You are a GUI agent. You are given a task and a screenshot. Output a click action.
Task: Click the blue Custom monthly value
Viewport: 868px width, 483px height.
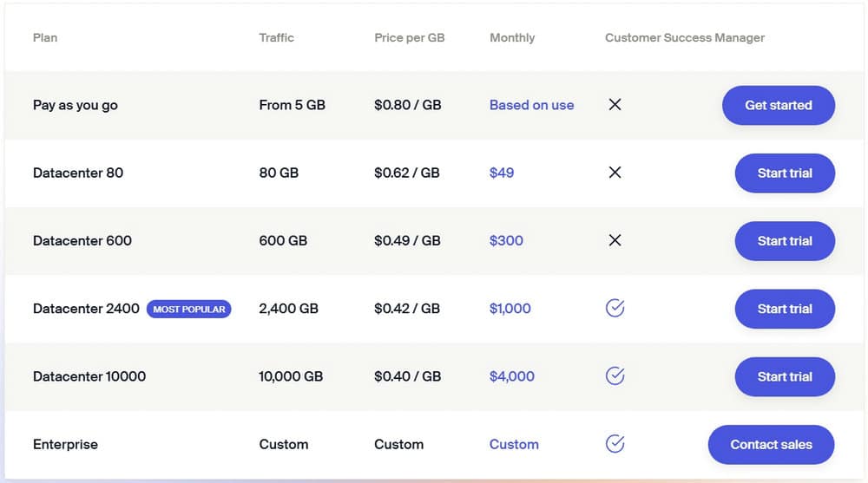pos(514,444)
